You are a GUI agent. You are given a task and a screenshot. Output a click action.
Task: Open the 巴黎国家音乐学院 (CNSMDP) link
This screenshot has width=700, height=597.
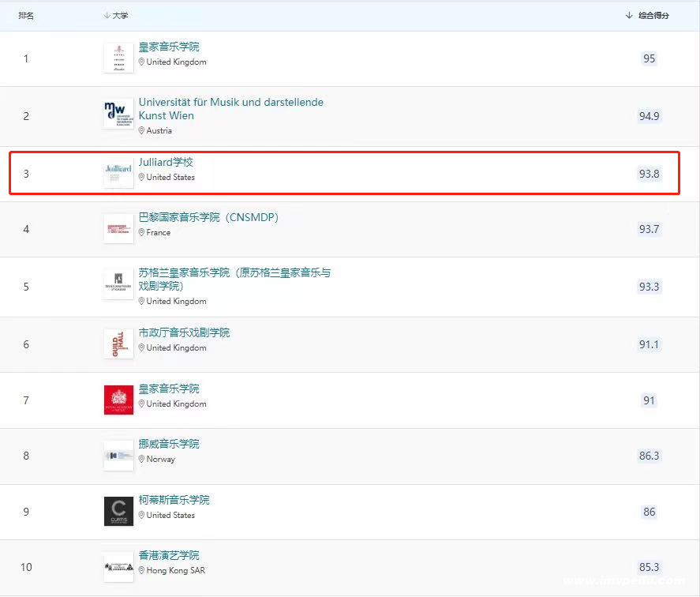[208, 217]
